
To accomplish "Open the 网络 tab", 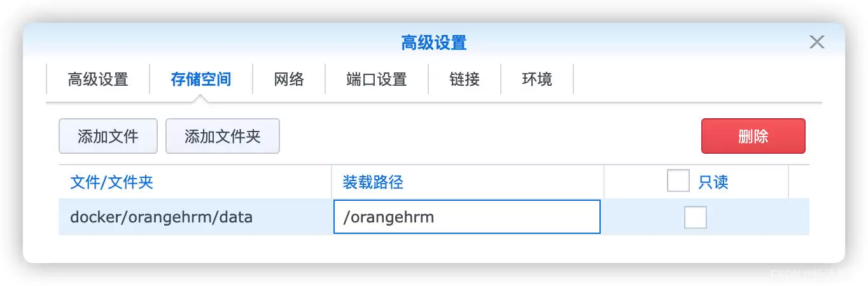I will 289,79.
